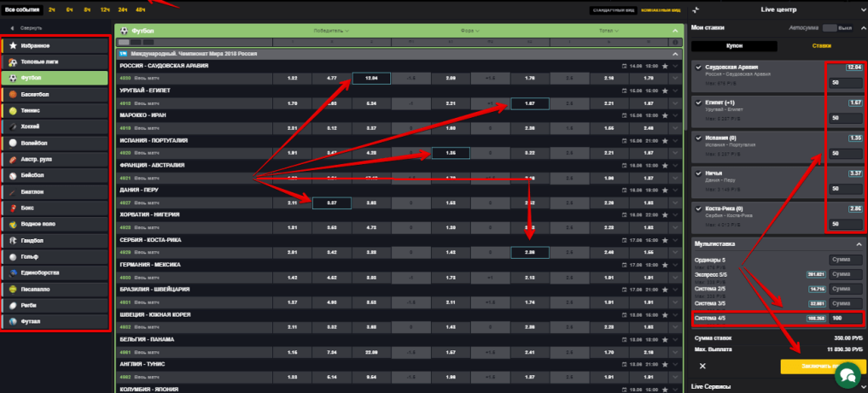Select Теннис in the sports sidebar
The image size is (868, 393).
click(32, 110)
